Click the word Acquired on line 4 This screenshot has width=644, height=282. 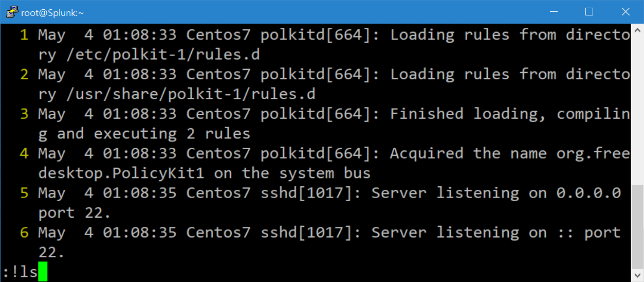click(x=427, y=154)
